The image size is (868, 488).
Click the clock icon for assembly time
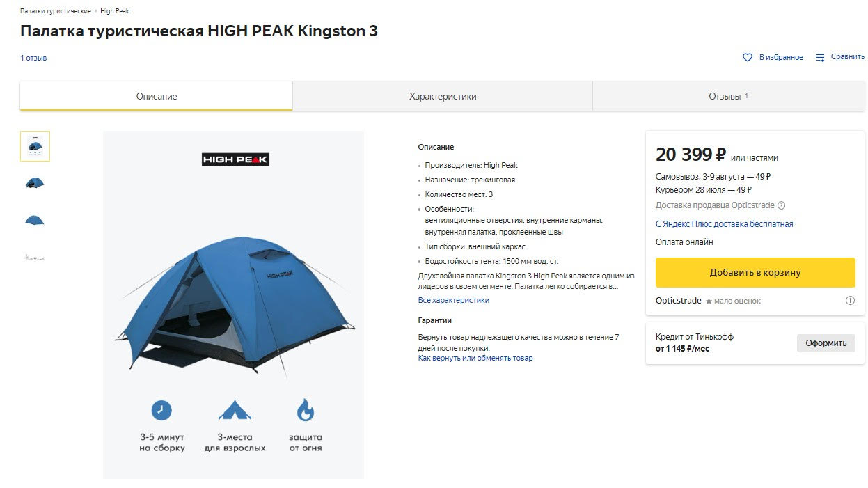tap(161, 409)
